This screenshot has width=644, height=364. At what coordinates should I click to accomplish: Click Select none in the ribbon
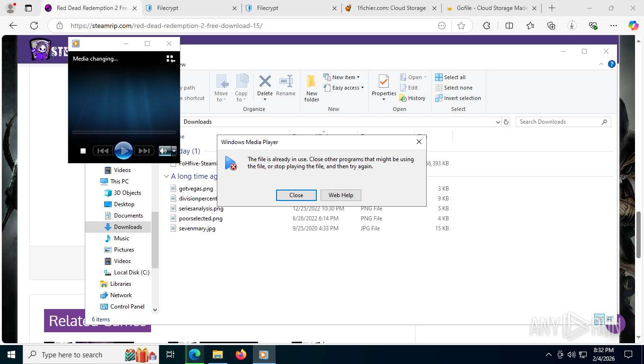(x=454, y=88)
